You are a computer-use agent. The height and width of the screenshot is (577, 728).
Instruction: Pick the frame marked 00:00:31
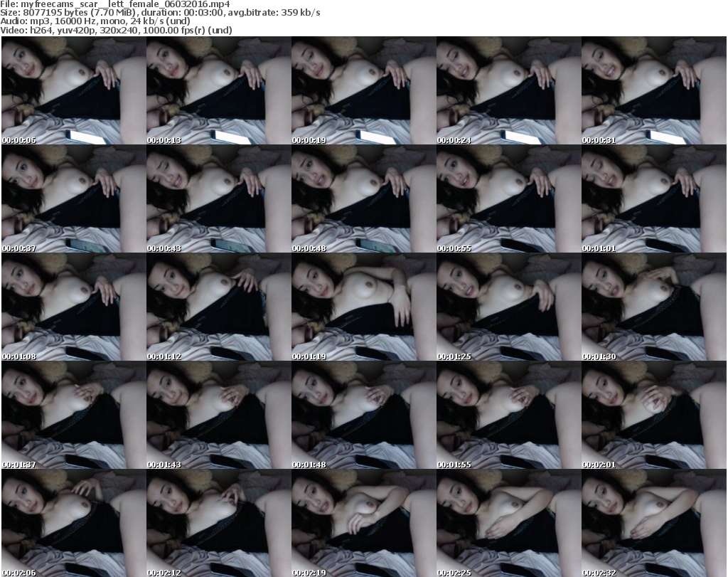653,91
